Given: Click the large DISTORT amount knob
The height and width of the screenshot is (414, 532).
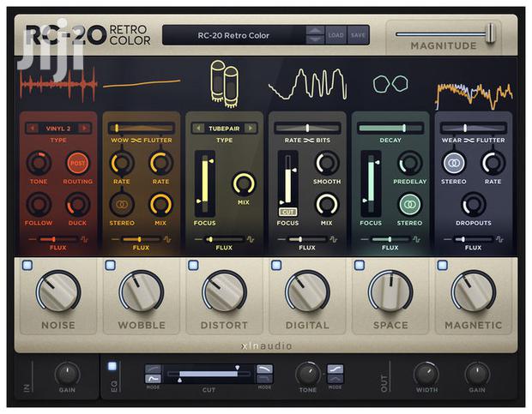Looking at the screenshot, I should pyautogui.click(x=224, y=291).
